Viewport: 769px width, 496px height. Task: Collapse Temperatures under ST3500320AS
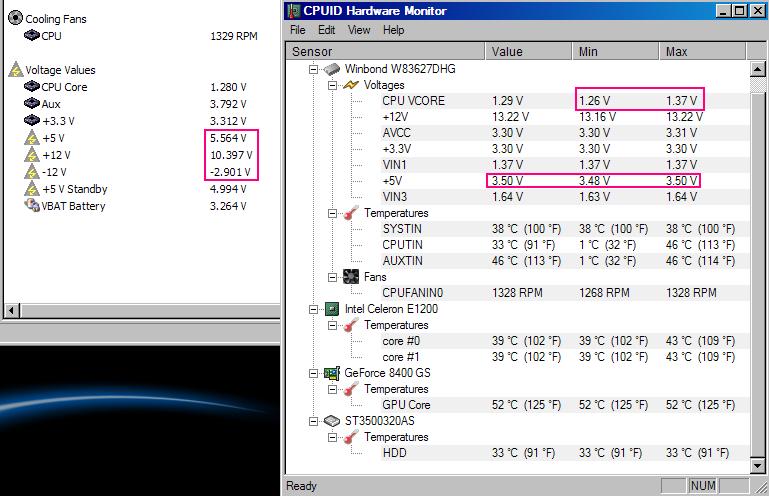click(x=332, y=437)
